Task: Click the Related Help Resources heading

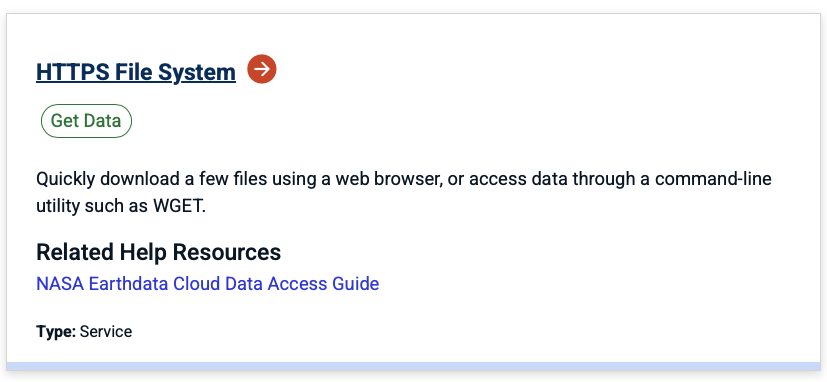Action: click(x=158, y=252)
